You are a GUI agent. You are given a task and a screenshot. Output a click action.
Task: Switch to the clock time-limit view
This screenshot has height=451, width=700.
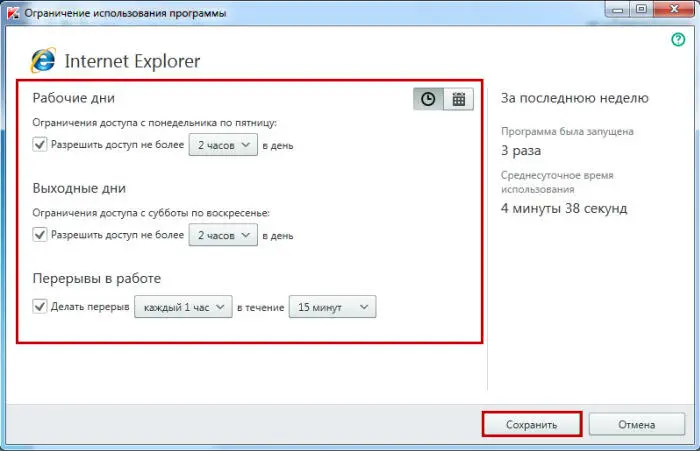pos(428,99)
